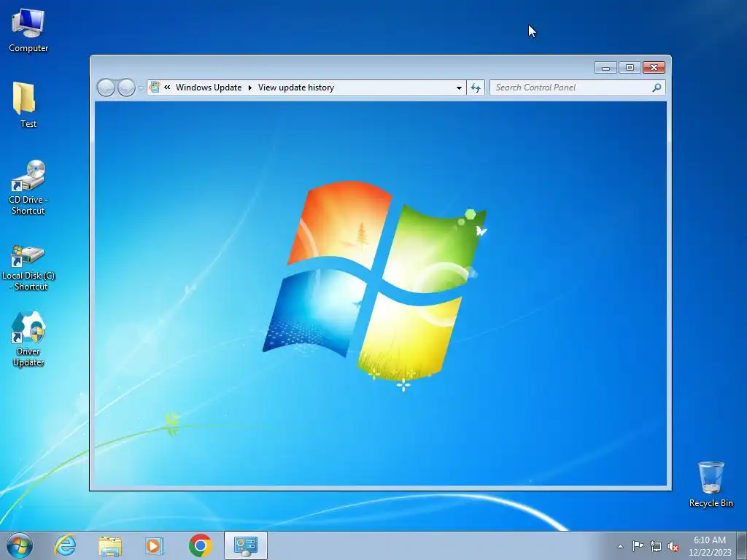747x560 pixels.
Task: Select the Local Disk (C) shortcut
Action: tap(28, 268)
